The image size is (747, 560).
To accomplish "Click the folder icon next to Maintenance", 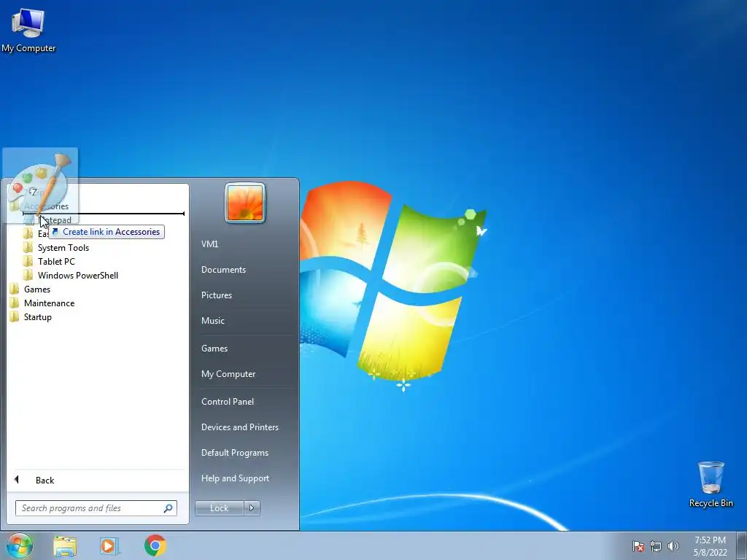I will pos(15,303).
